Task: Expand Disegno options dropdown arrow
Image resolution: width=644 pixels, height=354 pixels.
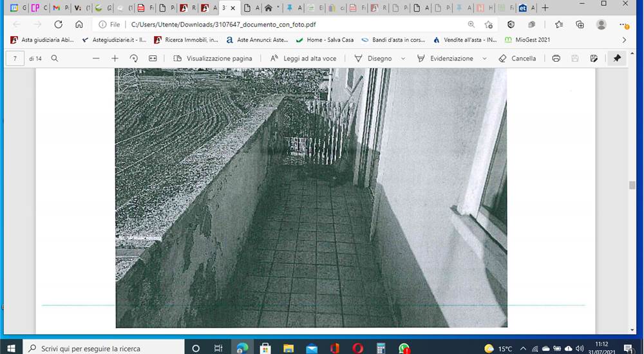Action: [403, 59]
